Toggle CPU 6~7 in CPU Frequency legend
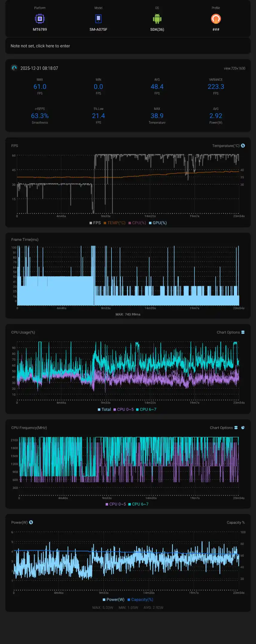Viewport: 256px width, 644px height. (138, 504)
